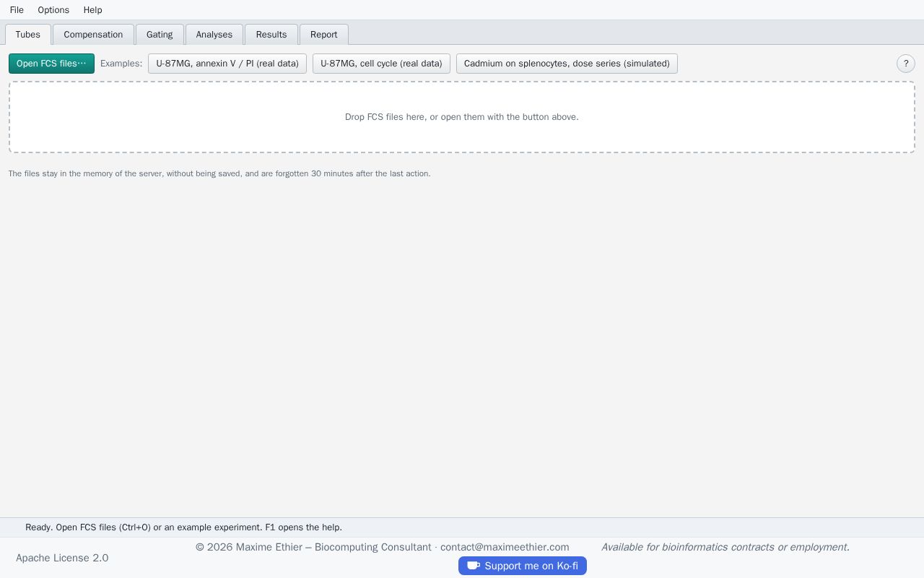This screenshot has width=924, height=578.
Task: Open the Help menu
Action: 92,10
